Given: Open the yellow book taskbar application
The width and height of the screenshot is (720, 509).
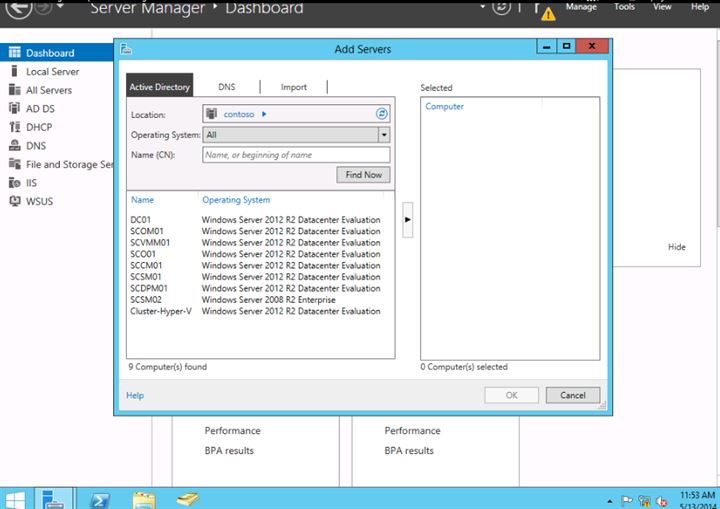Looking at the screenshot, I should coord(187,499).
